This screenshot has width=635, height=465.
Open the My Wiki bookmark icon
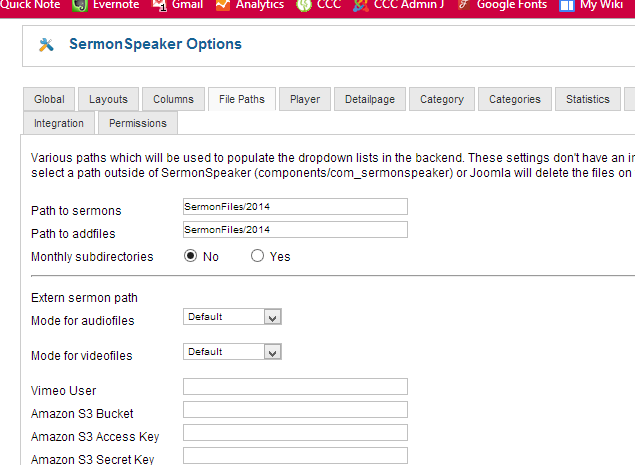pos(567,6)
